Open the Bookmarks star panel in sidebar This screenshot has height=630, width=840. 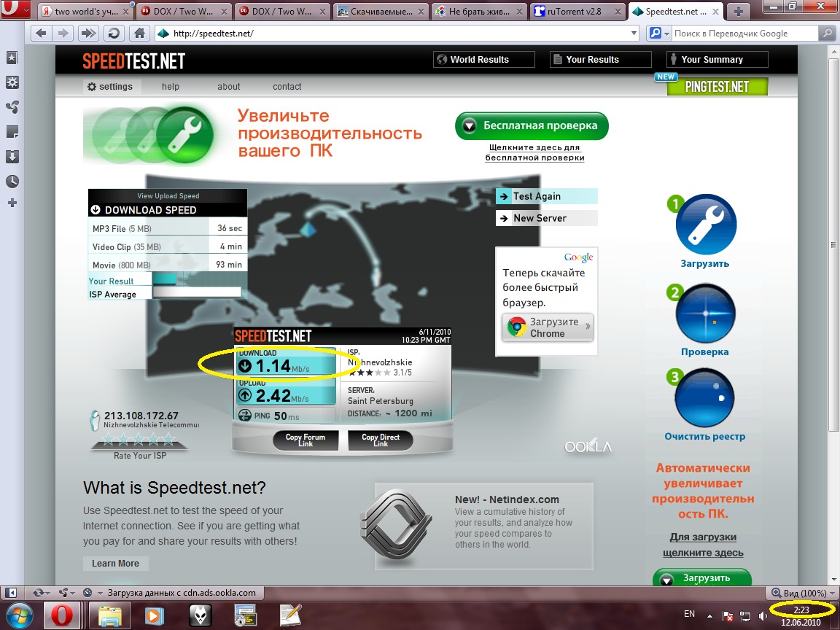click(12, 58)
